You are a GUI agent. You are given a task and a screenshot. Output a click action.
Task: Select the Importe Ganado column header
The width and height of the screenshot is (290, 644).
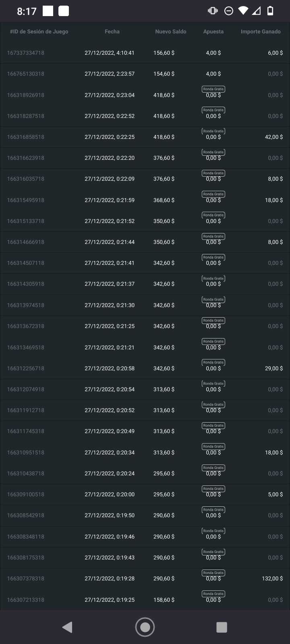click(x=261, y=31)
